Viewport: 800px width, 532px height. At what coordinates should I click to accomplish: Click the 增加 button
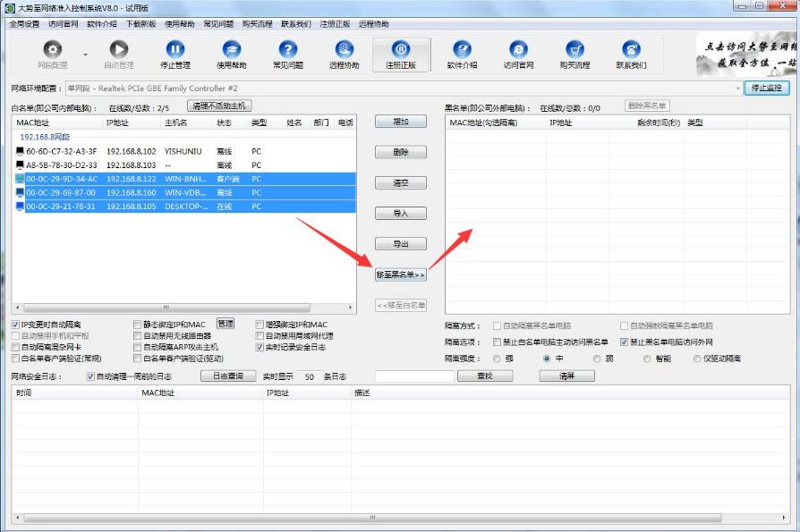(401, 122)
